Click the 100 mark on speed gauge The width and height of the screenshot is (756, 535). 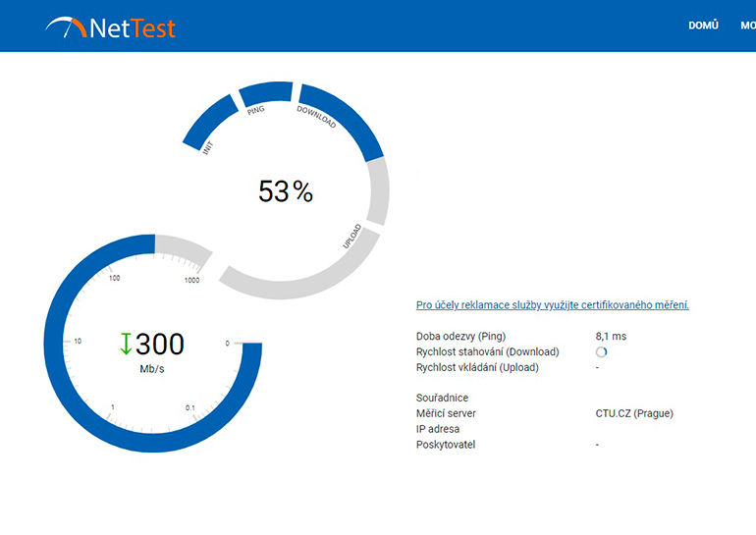(114, 278)
